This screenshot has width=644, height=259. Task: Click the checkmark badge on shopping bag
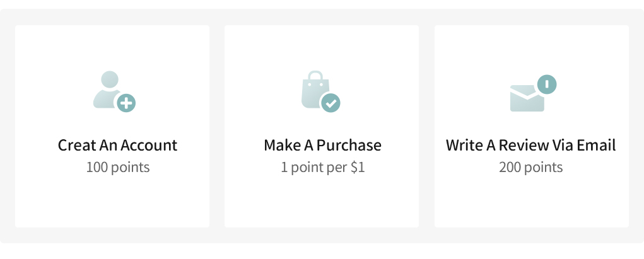pos(331,102)
